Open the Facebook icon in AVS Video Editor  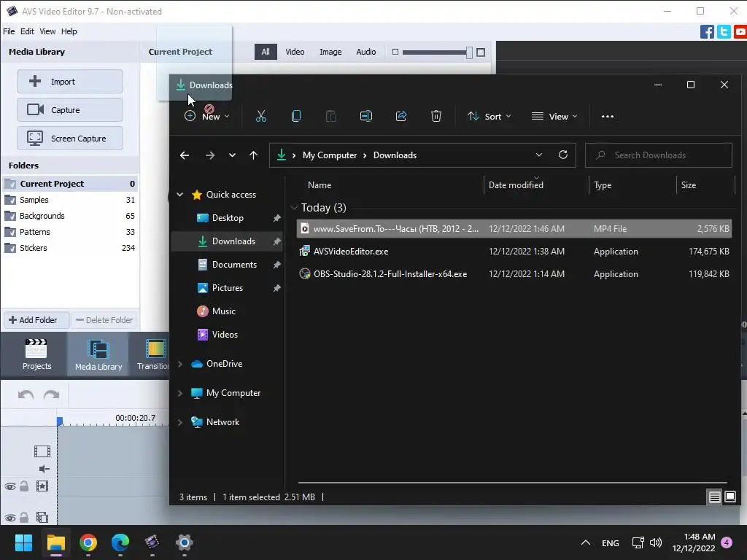click(707, 32)
